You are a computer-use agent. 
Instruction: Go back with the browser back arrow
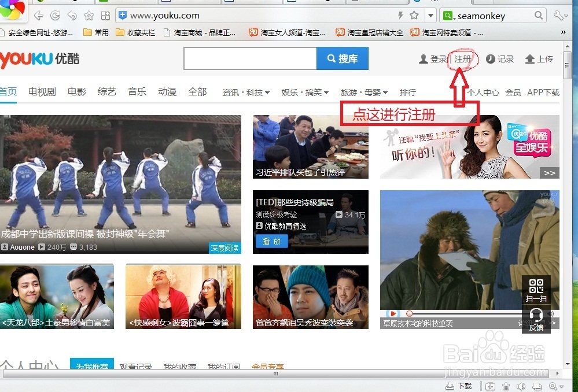coord(38,16)
